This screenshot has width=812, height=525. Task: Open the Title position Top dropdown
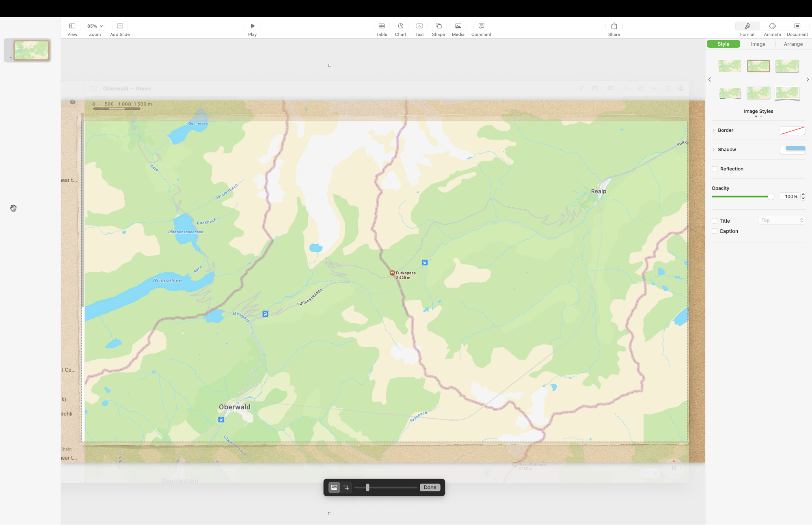tap(782, 220)
